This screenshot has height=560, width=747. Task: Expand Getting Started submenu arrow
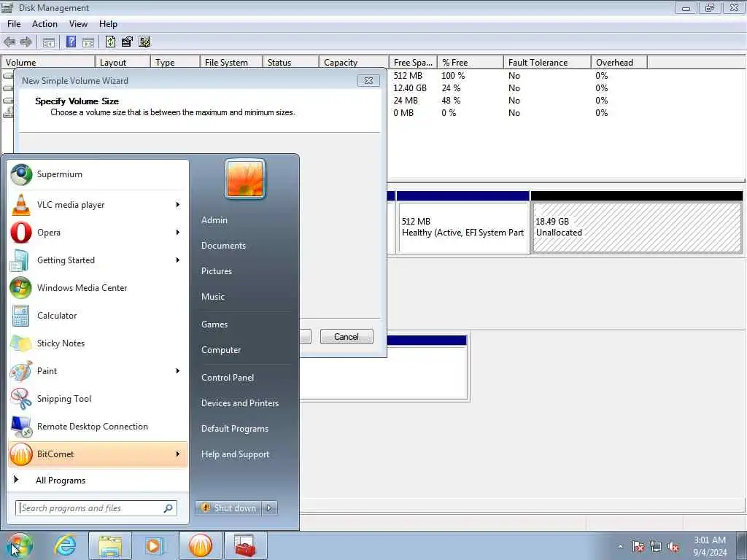(x=178, y=260)
